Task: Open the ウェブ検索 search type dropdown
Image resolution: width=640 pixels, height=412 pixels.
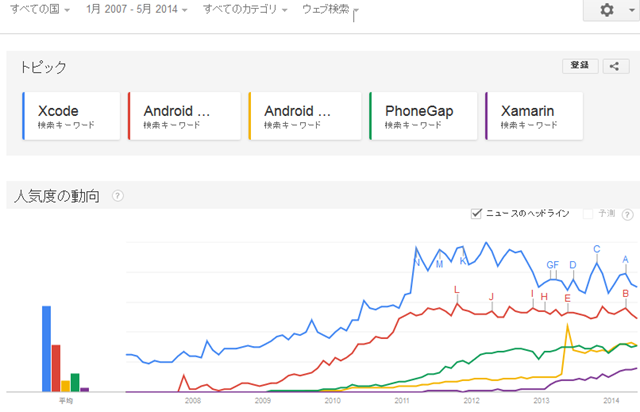Action: coord(330,9)
